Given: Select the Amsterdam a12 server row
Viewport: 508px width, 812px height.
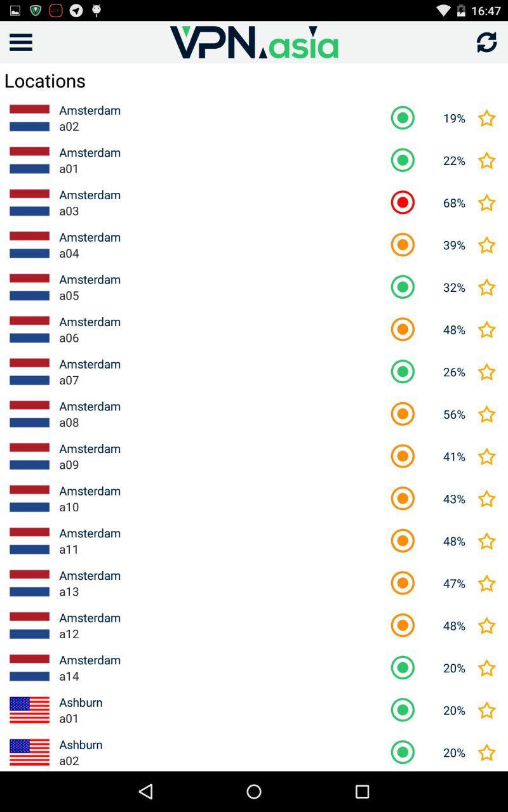Looking at the screenshot, I should 190,625.
